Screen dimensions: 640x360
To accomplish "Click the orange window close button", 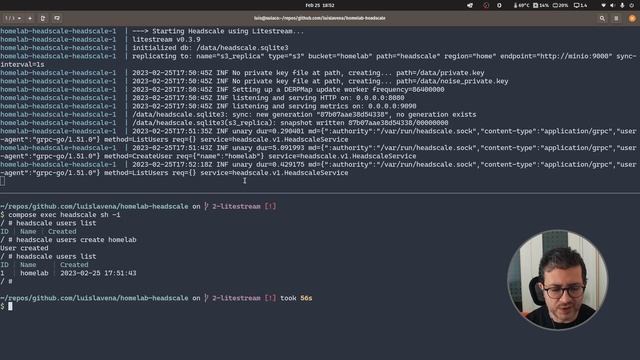I will pyautogui.click(x=632, y=18).
